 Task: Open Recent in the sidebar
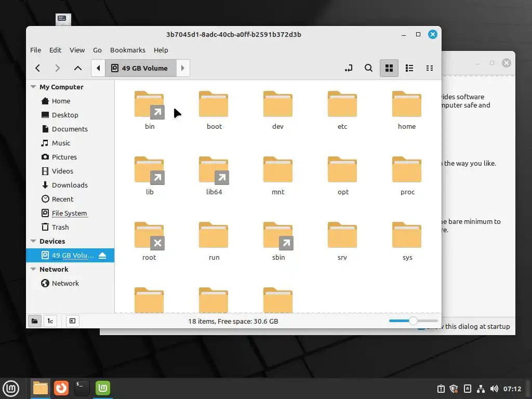point(70,199)
